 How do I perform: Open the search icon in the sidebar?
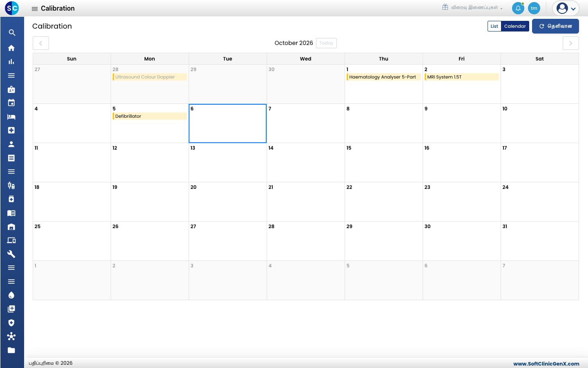point(11,33)
